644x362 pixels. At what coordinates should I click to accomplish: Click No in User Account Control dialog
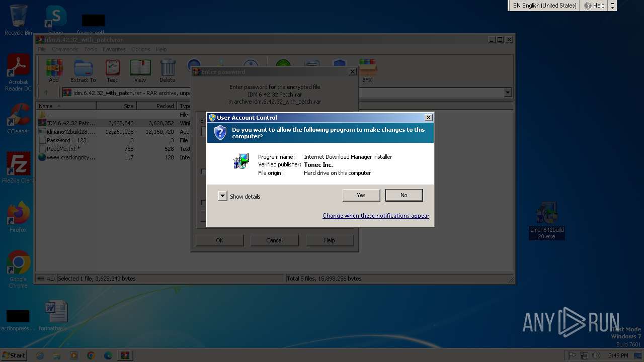coord(404,195)
